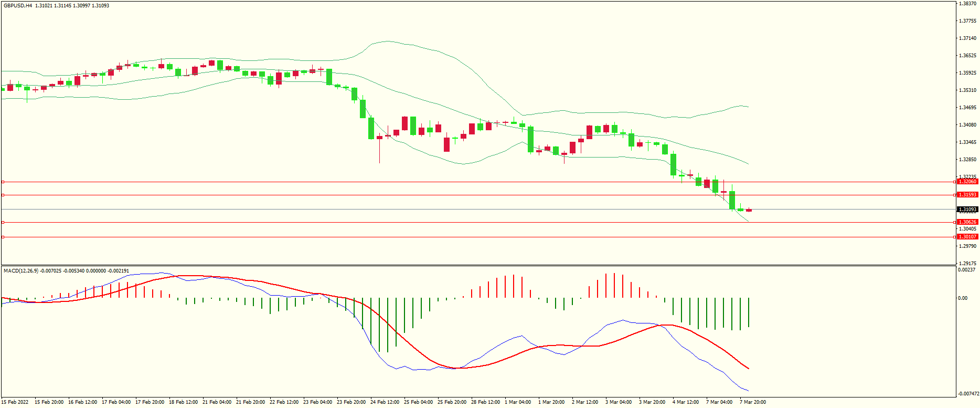Click the 3 Mar 20:00 time label
Screen dimensions: 980x408
pos(652,402)
